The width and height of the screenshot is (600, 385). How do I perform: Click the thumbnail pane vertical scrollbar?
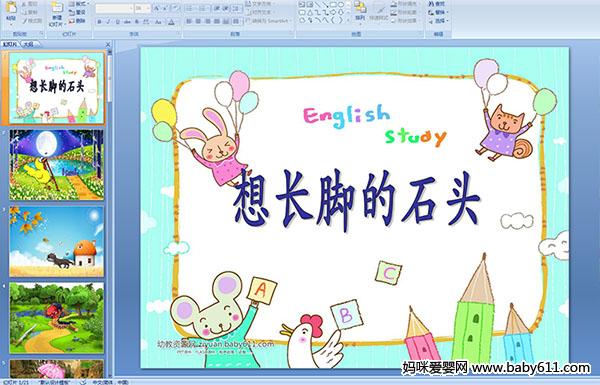[x=110, y=214]
